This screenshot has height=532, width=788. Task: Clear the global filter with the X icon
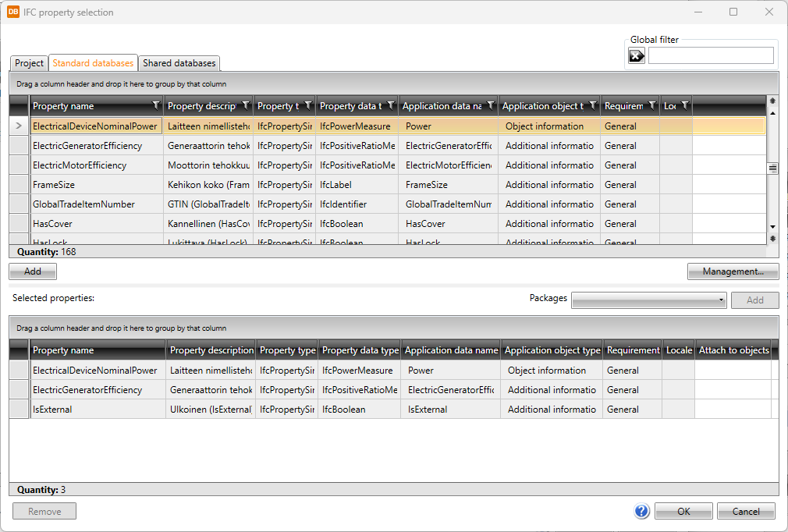[x=637, y=55]
